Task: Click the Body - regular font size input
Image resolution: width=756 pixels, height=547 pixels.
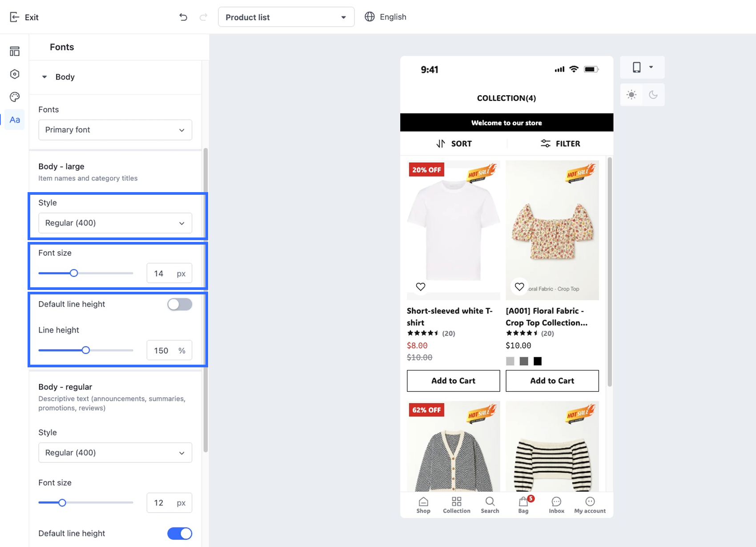Action: click(169, 503)
